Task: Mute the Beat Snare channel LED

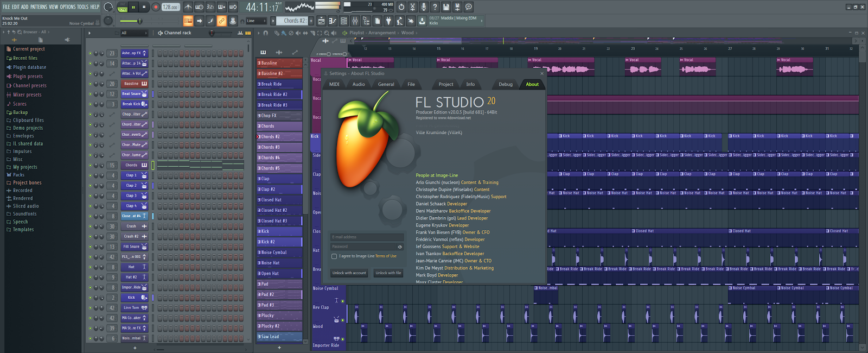Action: pyautogui.click(x=90, y=94)
